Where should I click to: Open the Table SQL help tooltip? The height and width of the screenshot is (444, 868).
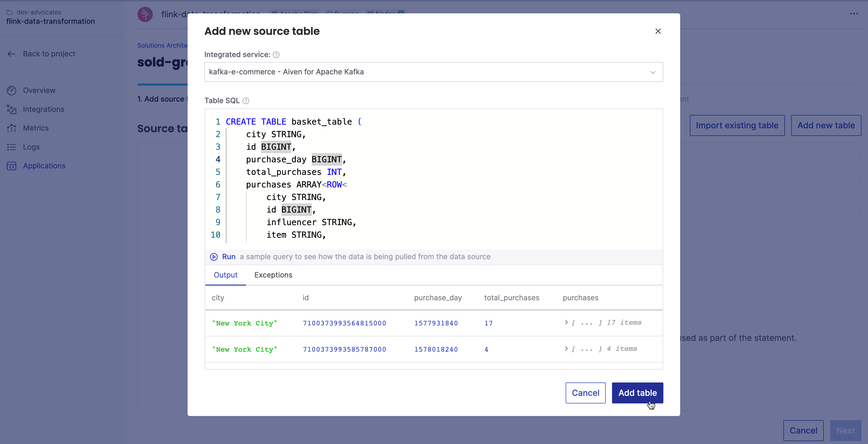click(x=246, y=100)
